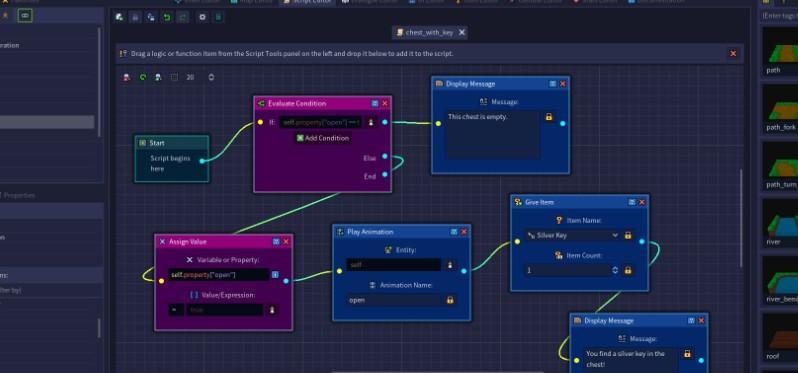798x373 pixels.
Task: Click the green refresh icon above the canvas
Action: pyautogui.click(x=143, y=77)
